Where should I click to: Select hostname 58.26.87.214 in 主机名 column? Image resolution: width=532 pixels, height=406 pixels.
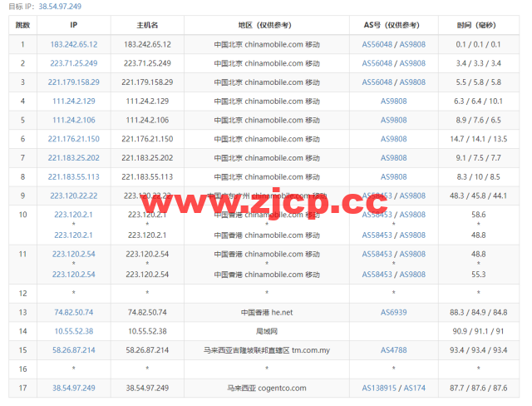coord(147,350)
